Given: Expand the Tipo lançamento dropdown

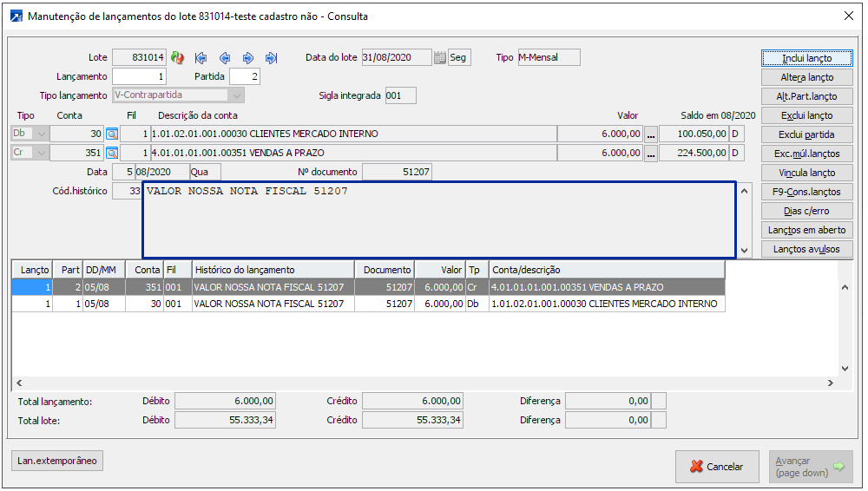Looking at the screenshot, I should point(236,95).
